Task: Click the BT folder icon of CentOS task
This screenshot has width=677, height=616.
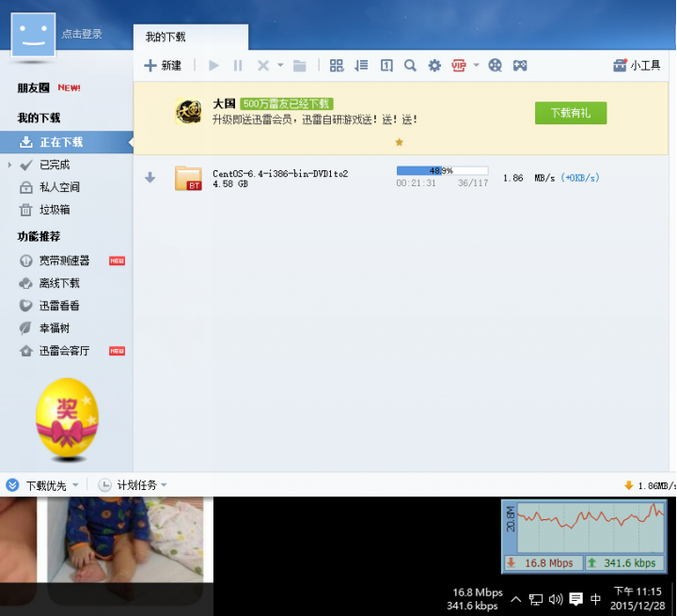Action: pyautogui.click(x=189, y=178)
